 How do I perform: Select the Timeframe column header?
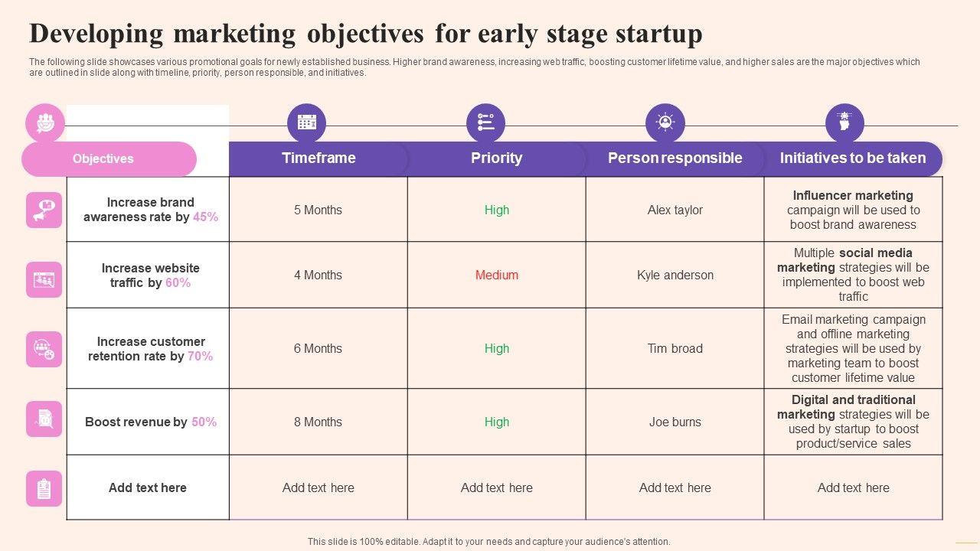coord(318,158)
